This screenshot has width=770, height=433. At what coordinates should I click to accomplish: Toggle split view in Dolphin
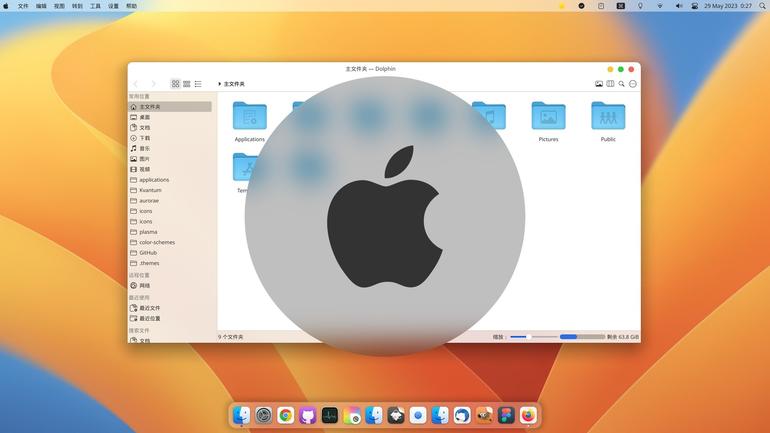610,84
